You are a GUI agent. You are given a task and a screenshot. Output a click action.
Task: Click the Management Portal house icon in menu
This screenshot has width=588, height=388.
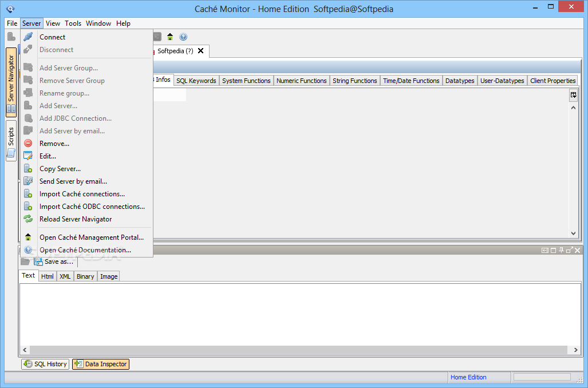click(28, 237)
